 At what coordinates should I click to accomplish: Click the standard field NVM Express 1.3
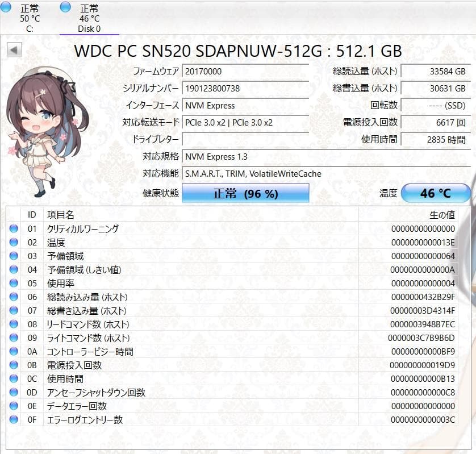(x=327, y=156)
